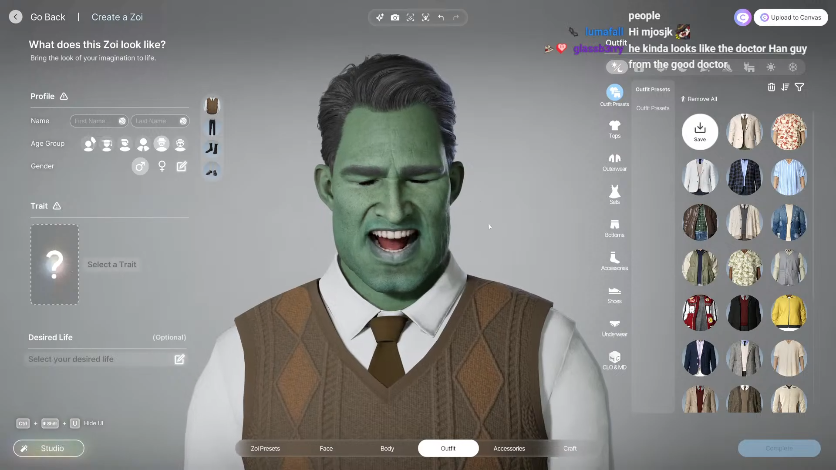Click the camera screenshot icon in top toolbar
Image resolution: width=836 pixels, height=470 pixels.
tap(395, 17)
